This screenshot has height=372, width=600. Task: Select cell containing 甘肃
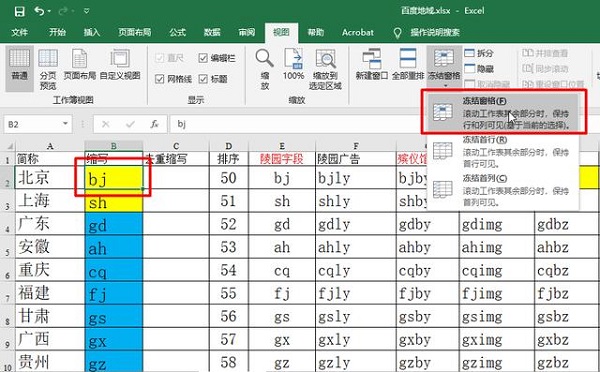(50, 317)
